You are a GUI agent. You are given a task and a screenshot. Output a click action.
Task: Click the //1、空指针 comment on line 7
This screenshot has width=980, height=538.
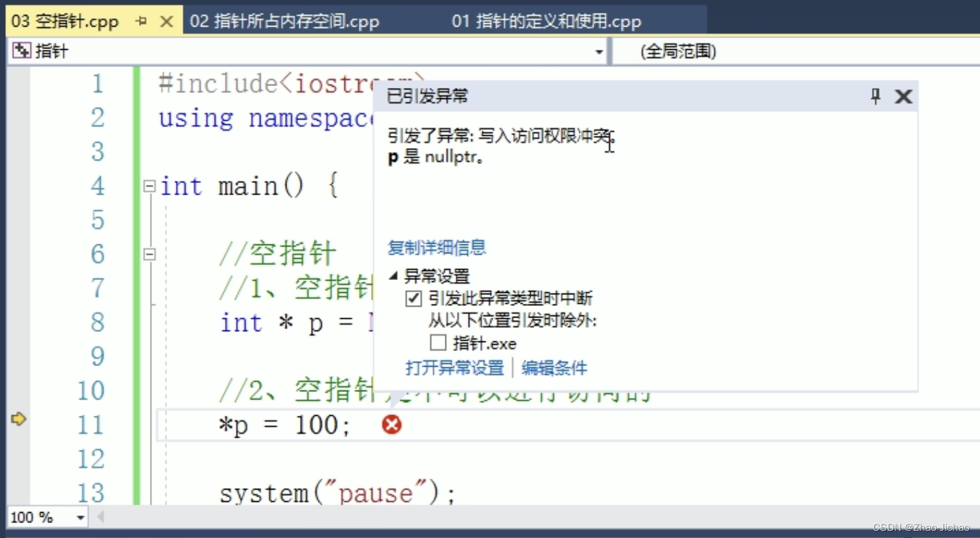(x=297, y=288)
